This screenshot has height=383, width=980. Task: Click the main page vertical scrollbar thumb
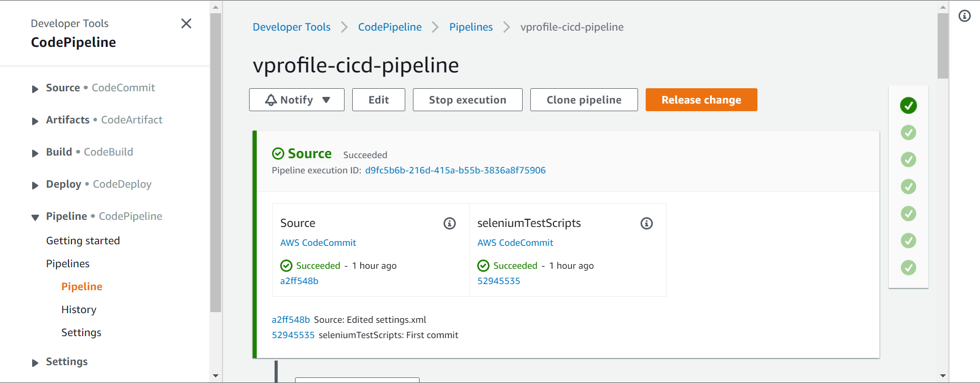pyautogui.click(x=943, y=46)
